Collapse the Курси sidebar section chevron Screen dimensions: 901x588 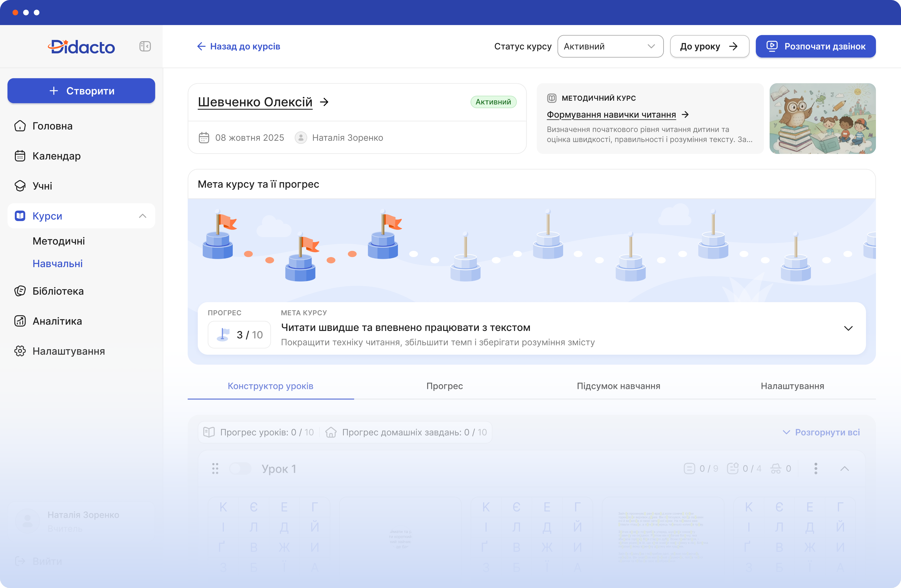pos(143,216)
